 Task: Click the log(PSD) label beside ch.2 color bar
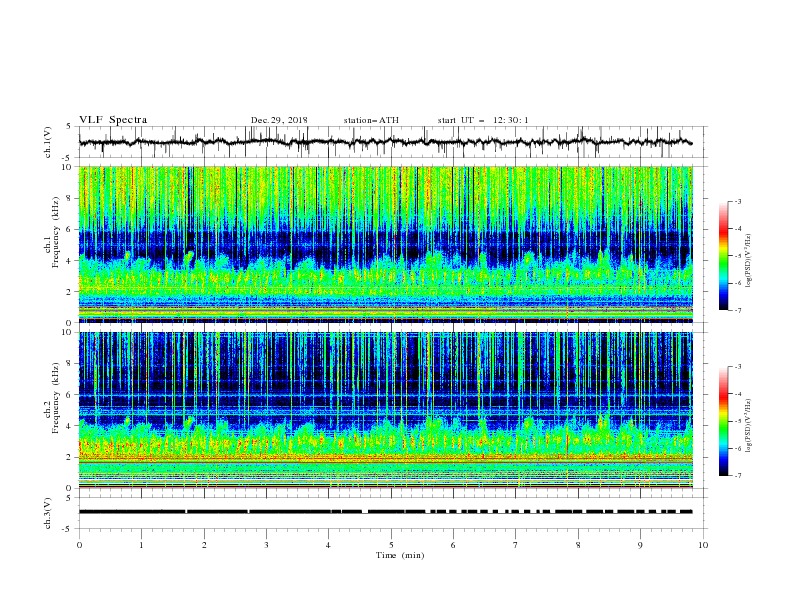(750, 425)
